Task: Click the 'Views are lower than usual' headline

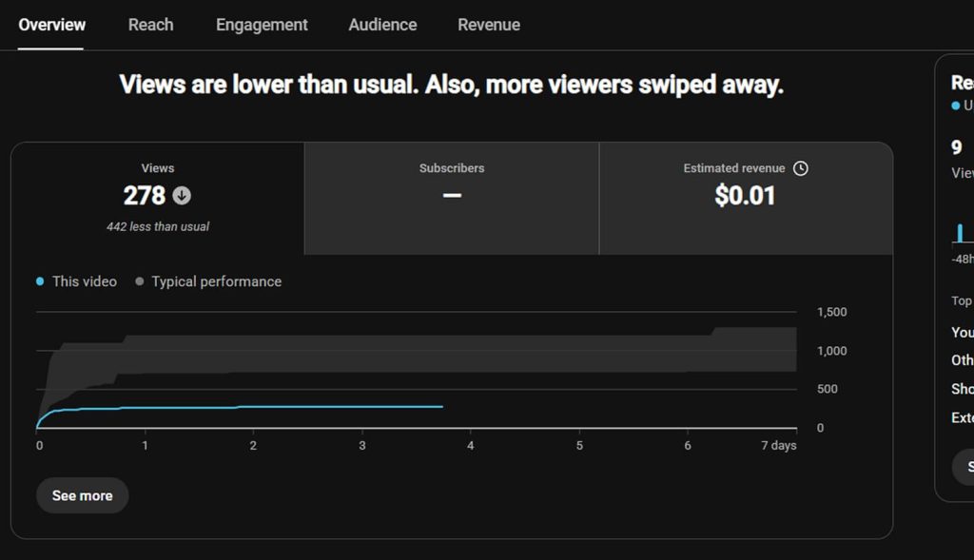Action: 452,85
